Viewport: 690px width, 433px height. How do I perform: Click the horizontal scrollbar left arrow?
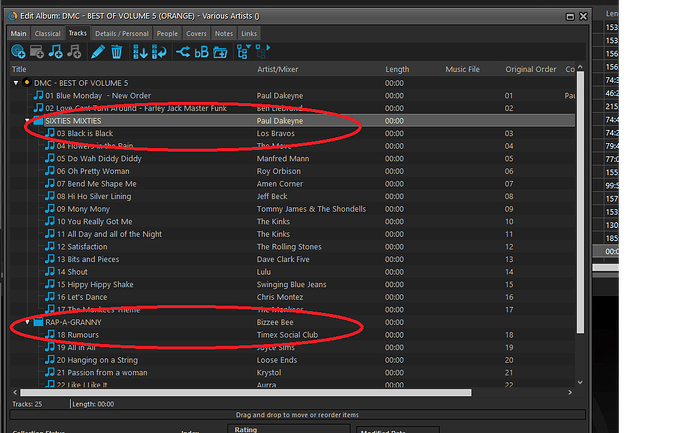click(15, 392)
